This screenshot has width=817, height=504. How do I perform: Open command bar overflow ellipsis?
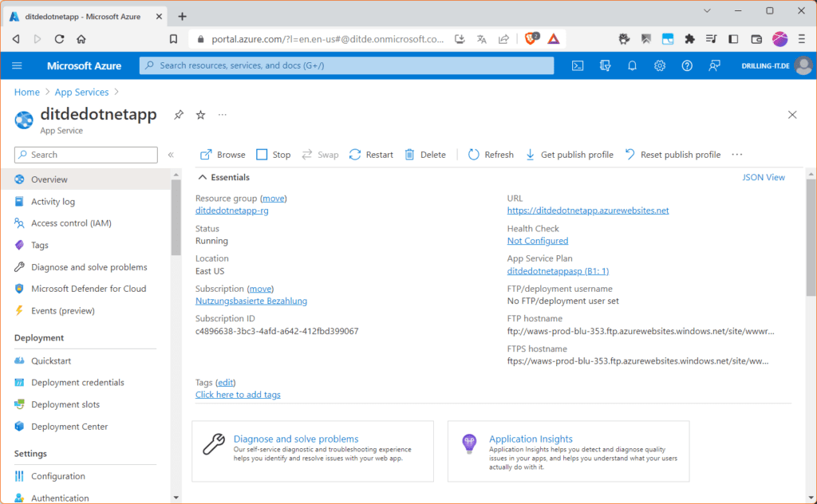pos(736,155)
